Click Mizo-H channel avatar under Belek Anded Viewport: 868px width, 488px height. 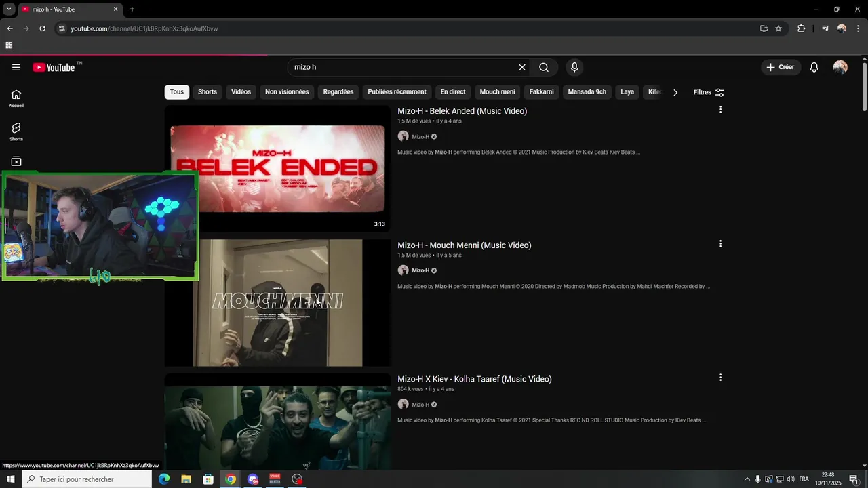403,136
